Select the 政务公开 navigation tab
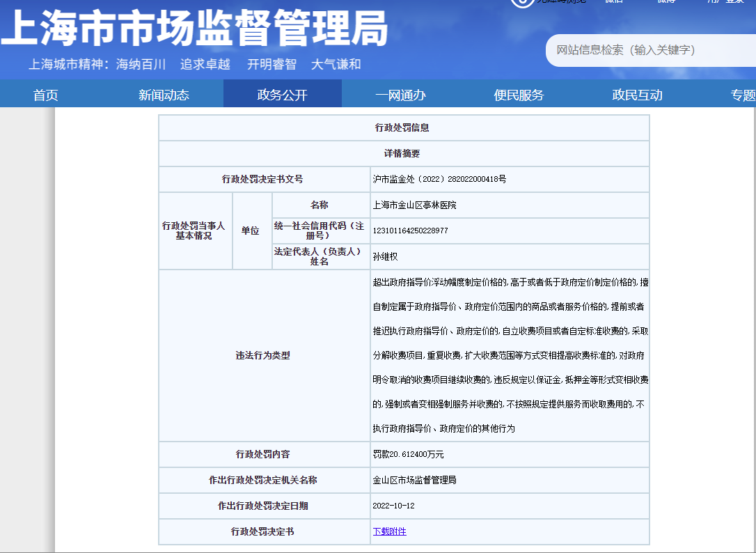The width and height of the screenshot is (756, 553). coord(282,95)
